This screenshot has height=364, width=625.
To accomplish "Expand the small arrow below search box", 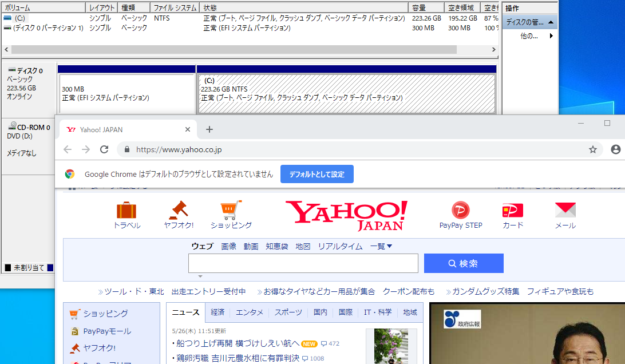I will pyautogui.click(x=200, y=276).
